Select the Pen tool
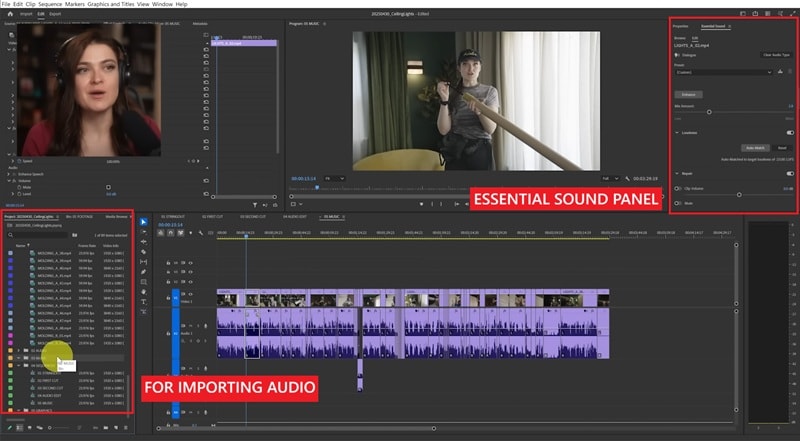This screenshot has width=800, height=441. pyautogui.click(x=143, y=272)
